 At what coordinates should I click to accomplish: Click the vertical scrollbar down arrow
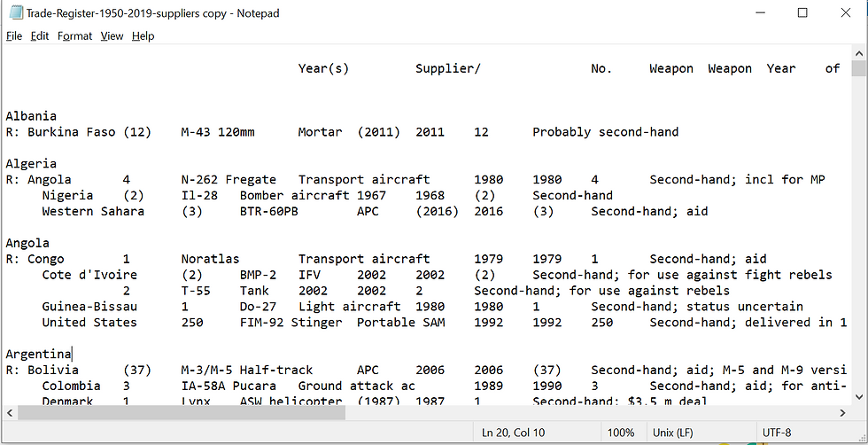tap(859, 396)
